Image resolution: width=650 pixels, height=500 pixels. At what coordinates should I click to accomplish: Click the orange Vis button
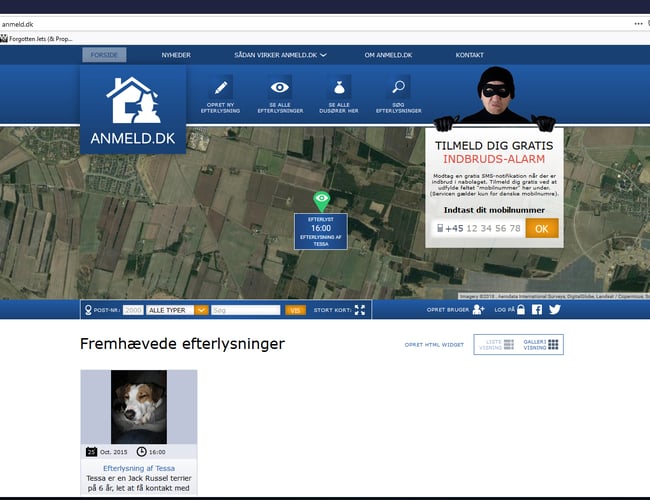tap(295, 310)
